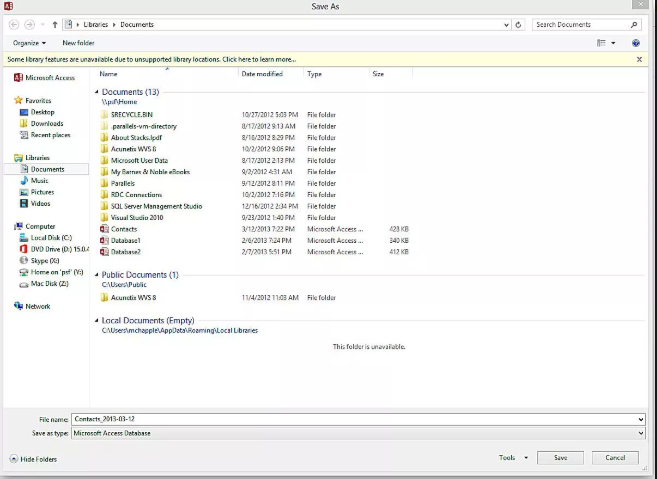Click the DVD Drive (D:) Office icon
Image resolution: width=657 pixels, height=479 pixels.
coord(24,249)
